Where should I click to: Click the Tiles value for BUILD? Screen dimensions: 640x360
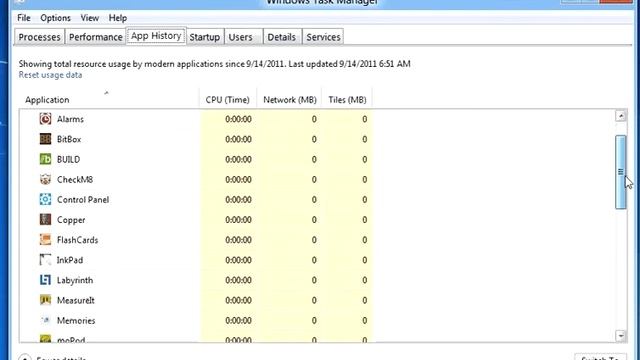364,159
